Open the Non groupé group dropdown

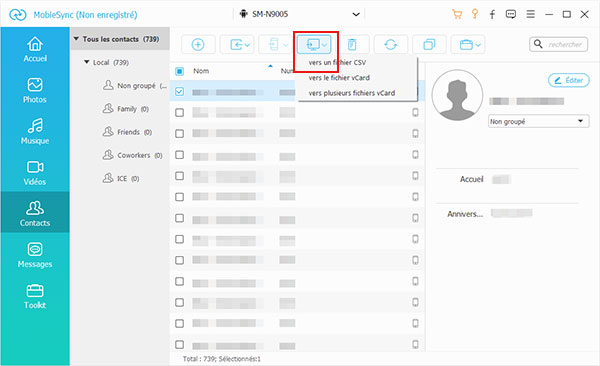point(538,121)
